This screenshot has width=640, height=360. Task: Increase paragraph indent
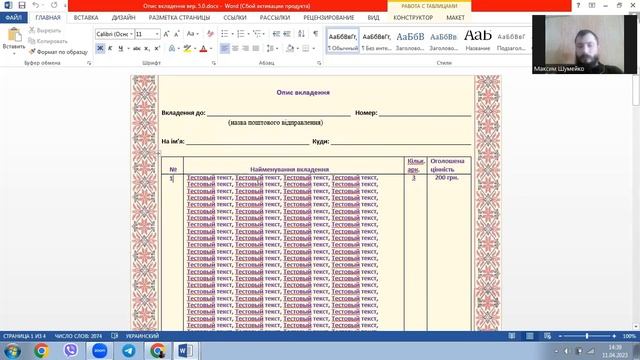(287, 34)
